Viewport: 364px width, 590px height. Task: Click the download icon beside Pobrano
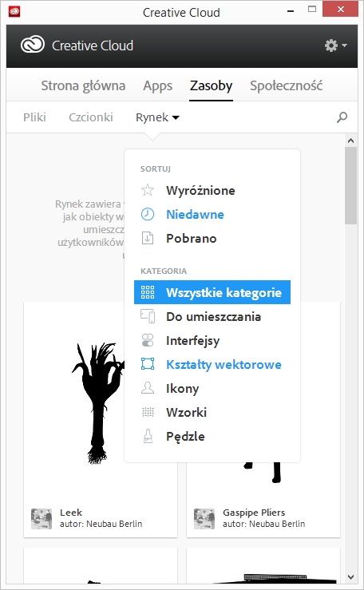pyautogui.click(x=148, y=238)
